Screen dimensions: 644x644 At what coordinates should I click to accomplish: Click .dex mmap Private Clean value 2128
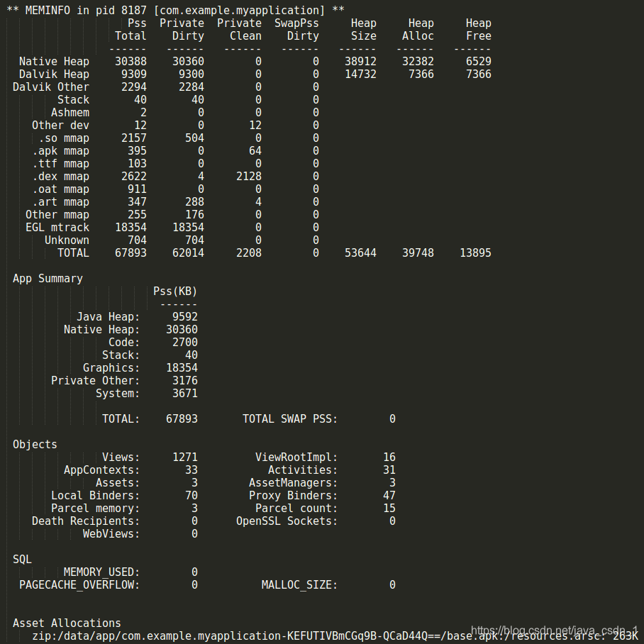249,176
